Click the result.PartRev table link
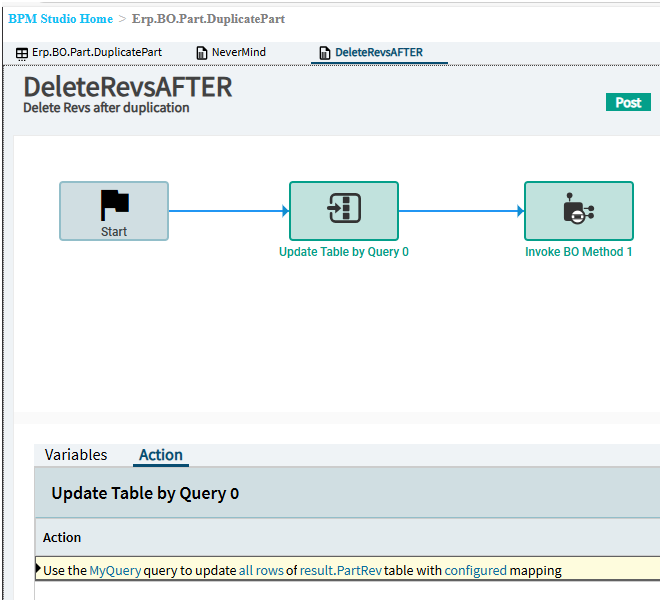This screenshot has height=602, width=662. [x=341, y=570]
